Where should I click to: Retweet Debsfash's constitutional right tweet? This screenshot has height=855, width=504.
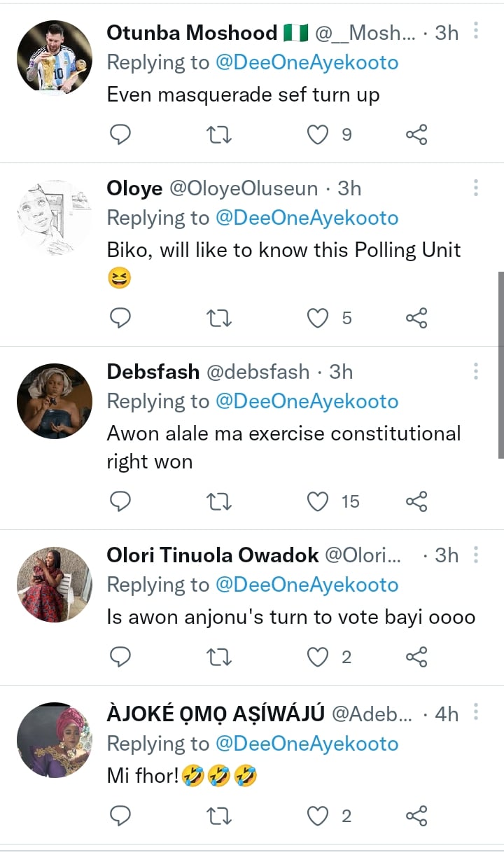220,501
